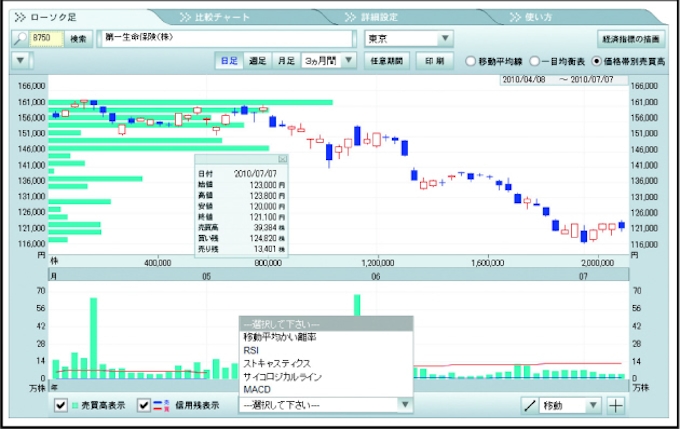Select the diagonal line drawing tool icon
This screenshot has height=429, width=680.
tap(529, 405)
